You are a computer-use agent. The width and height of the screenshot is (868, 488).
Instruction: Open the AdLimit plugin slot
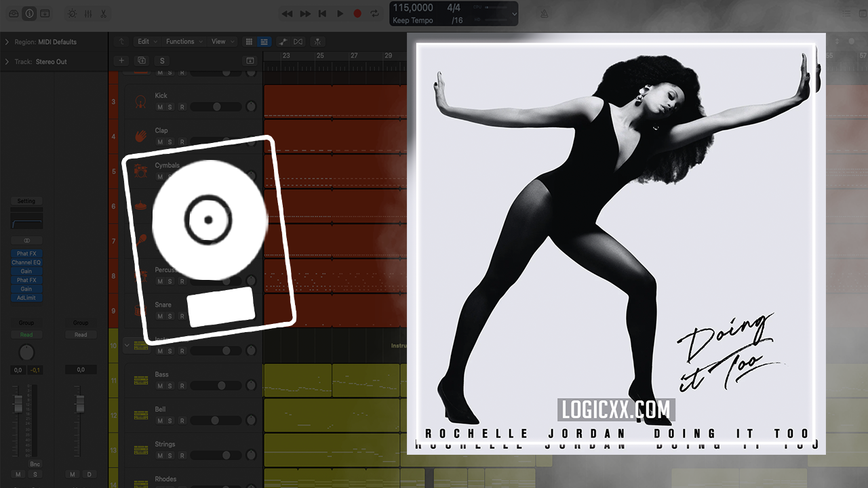coord(26,298)
